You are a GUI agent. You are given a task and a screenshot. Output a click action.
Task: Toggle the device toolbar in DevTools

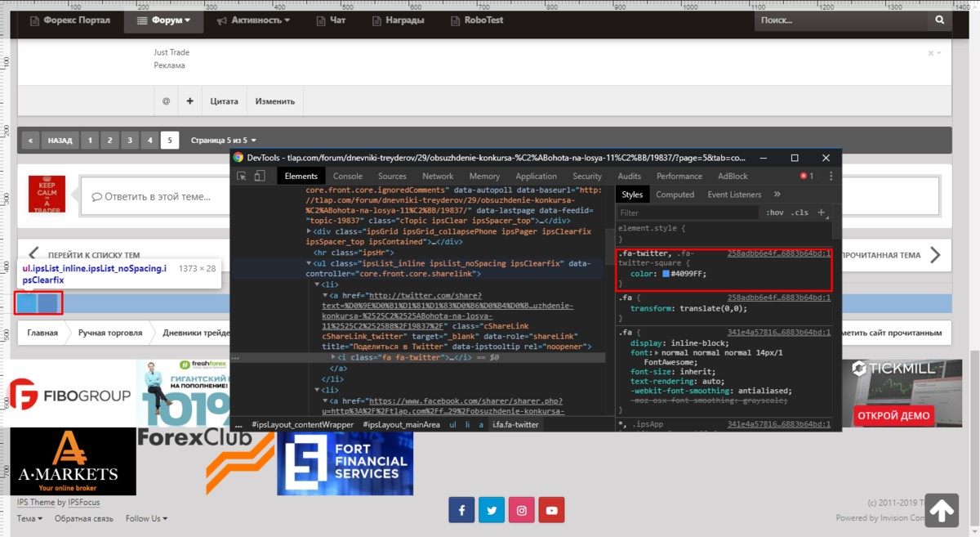pyautogui.click(x=260, y=176)
